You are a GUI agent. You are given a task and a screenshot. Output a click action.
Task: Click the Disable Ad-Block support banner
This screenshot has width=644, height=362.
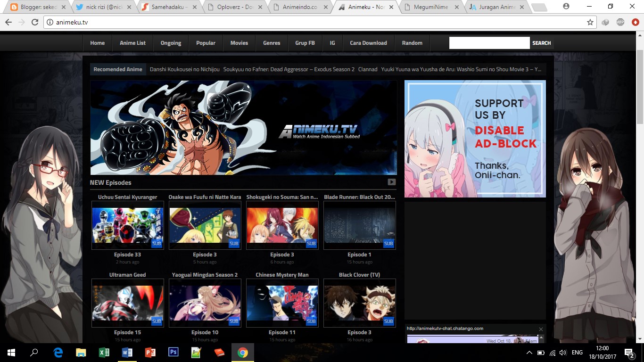click(475, 139)
